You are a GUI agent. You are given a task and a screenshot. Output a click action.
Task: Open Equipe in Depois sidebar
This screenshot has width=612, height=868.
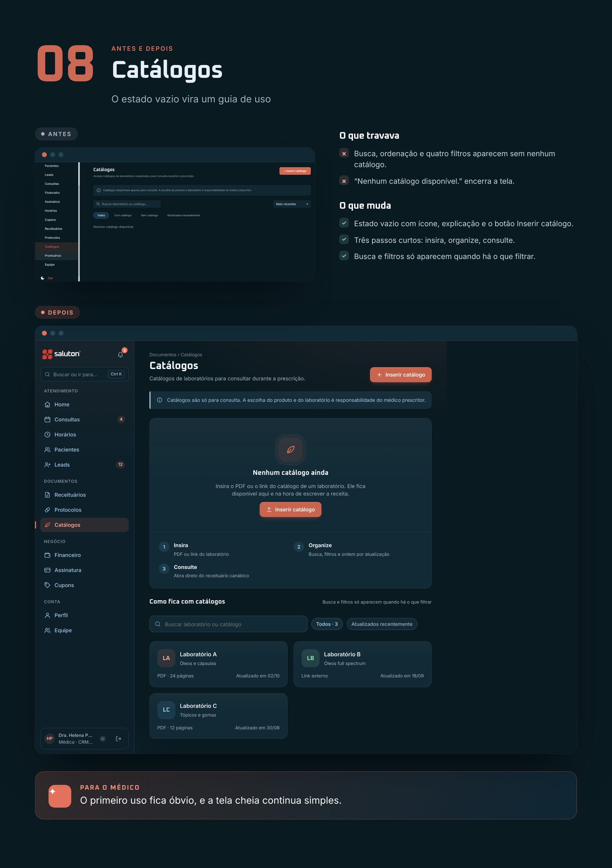pyautogui.click(x=84, y=630)
